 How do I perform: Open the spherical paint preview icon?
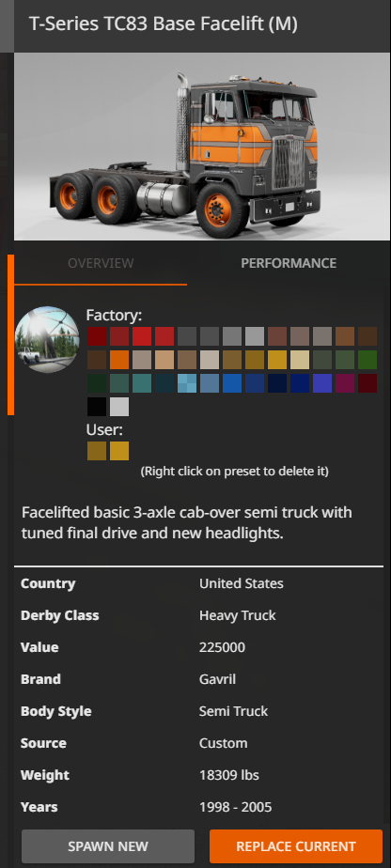[x=47, y=339]
